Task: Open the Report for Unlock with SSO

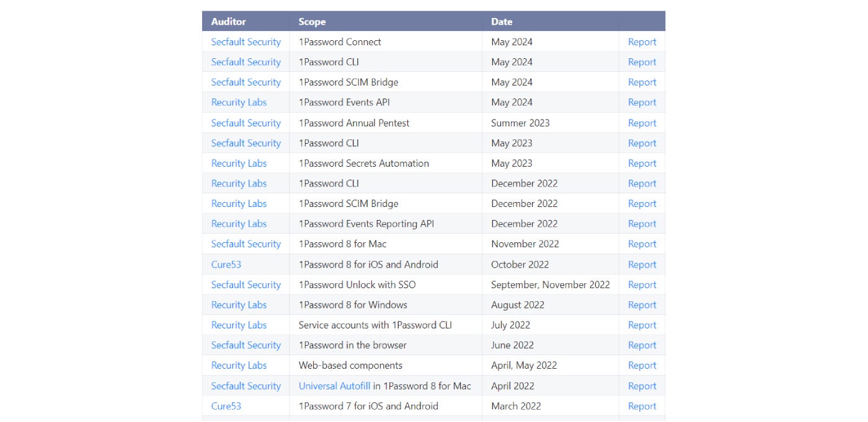Action: [x=642, y=284]
